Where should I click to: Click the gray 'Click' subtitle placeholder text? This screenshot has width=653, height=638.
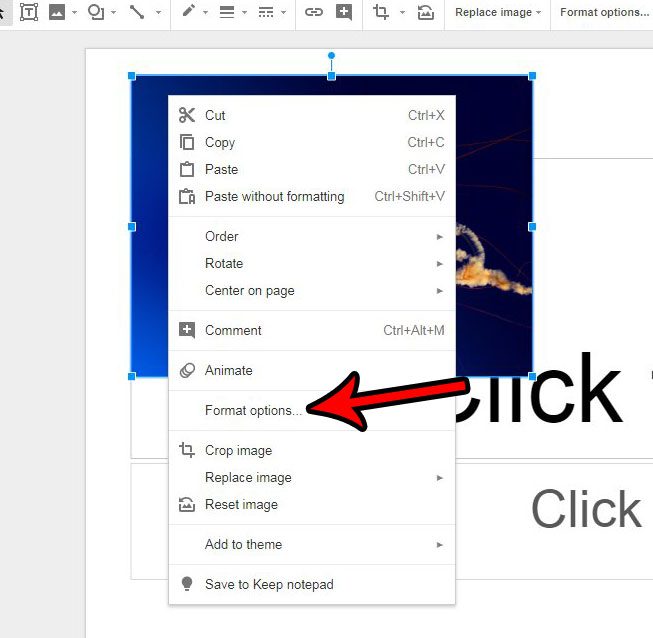coord(586,508)
